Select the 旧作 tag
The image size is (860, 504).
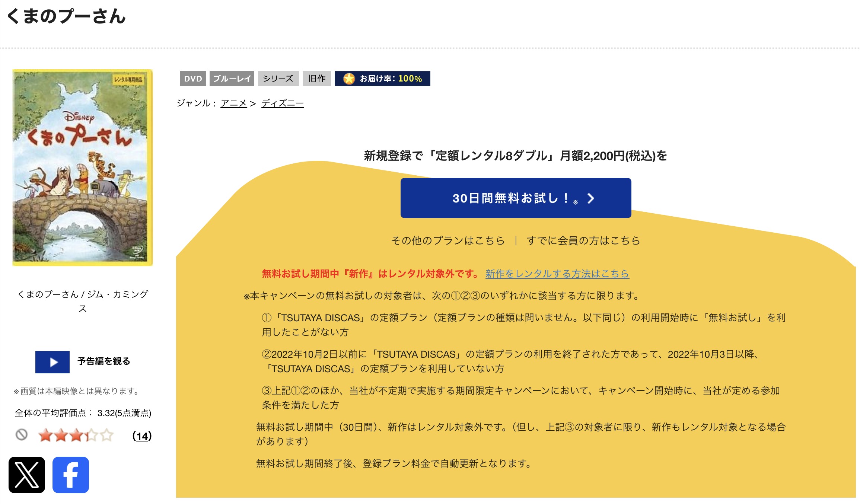pos(317,79)
